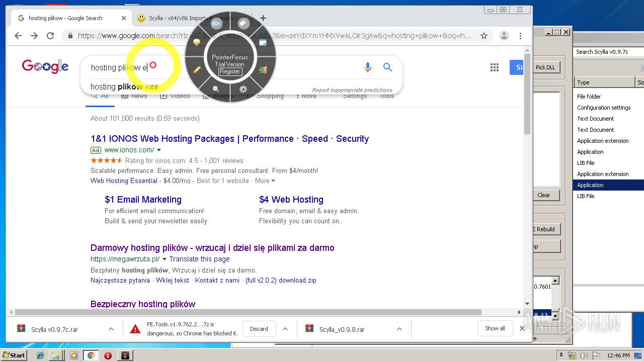Open the Scylla v0.9.7c.rar download
This screenshot has width=644, height=362.
[x=54, y=329]
